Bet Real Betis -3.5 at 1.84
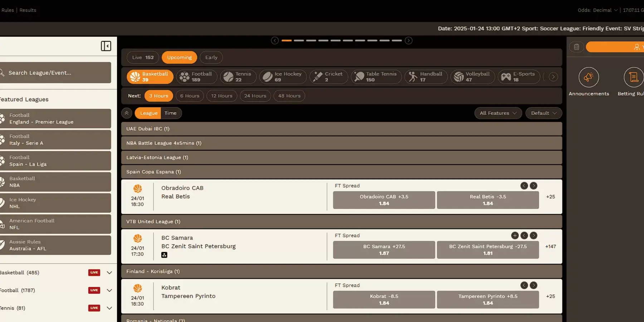The image size is (644, 322). point(488,200)
